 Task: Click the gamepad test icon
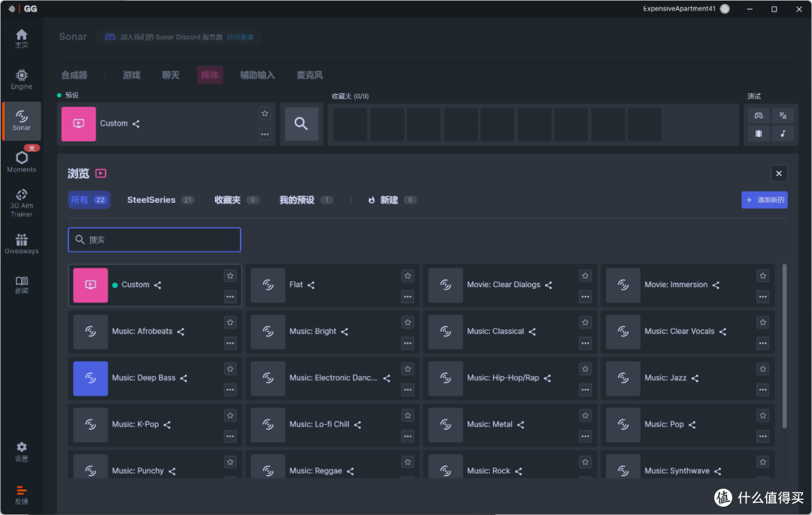pos(759,116)
